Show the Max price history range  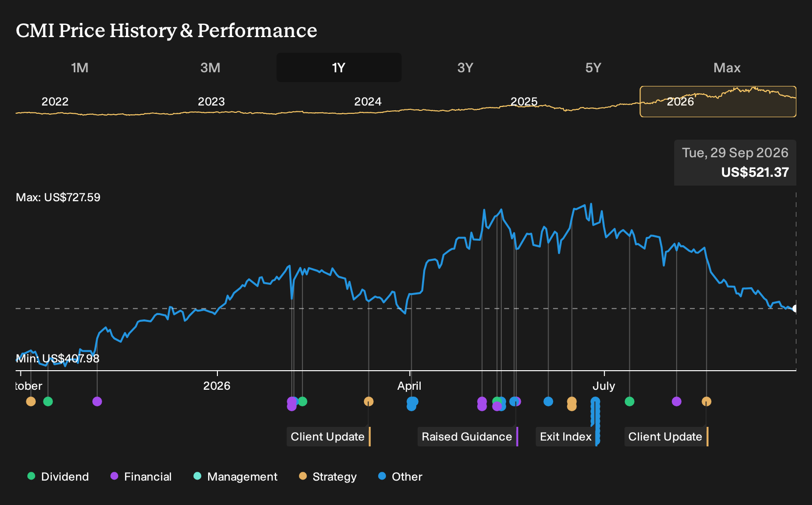[x=727, y=67]
